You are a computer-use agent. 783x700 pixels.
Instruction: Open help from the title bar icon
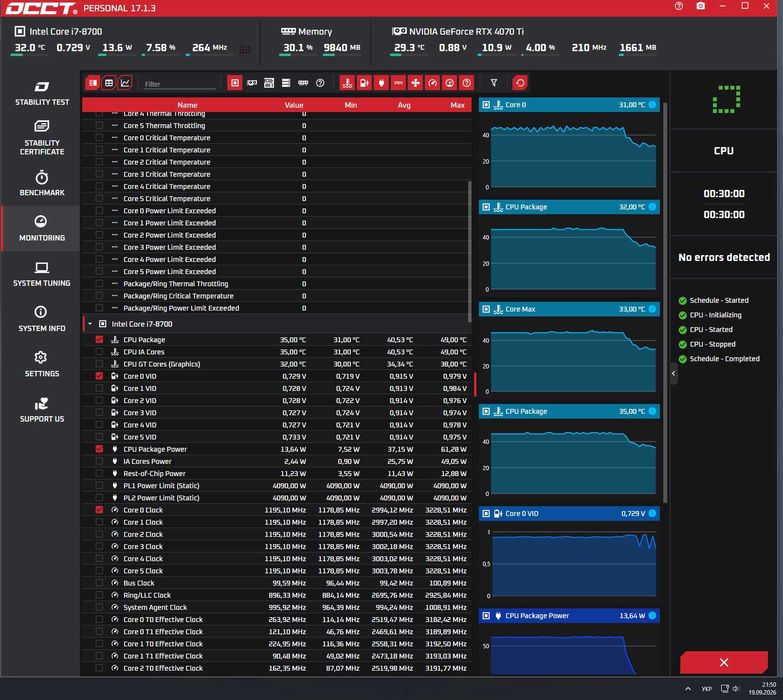coord(679,6)
